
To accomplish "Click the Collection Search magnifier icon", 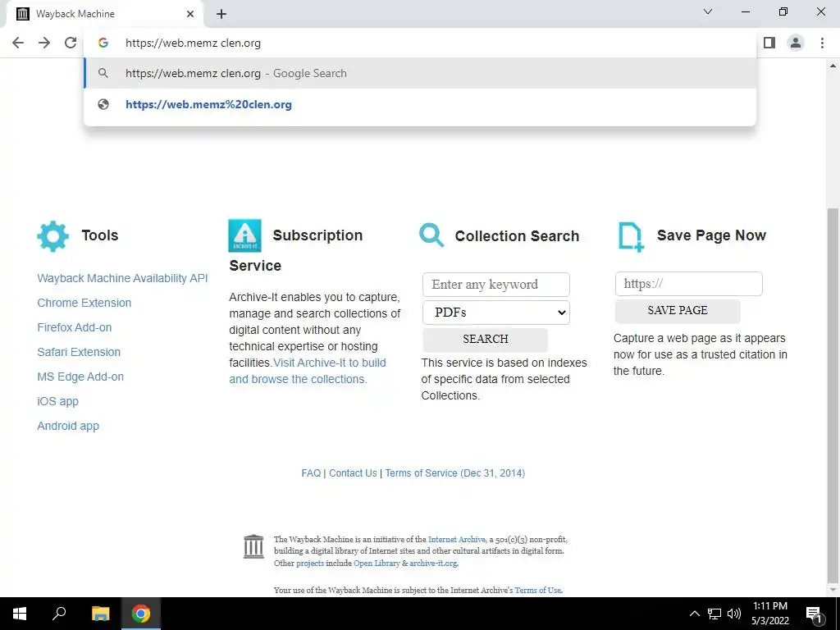I will click(431, 235).
